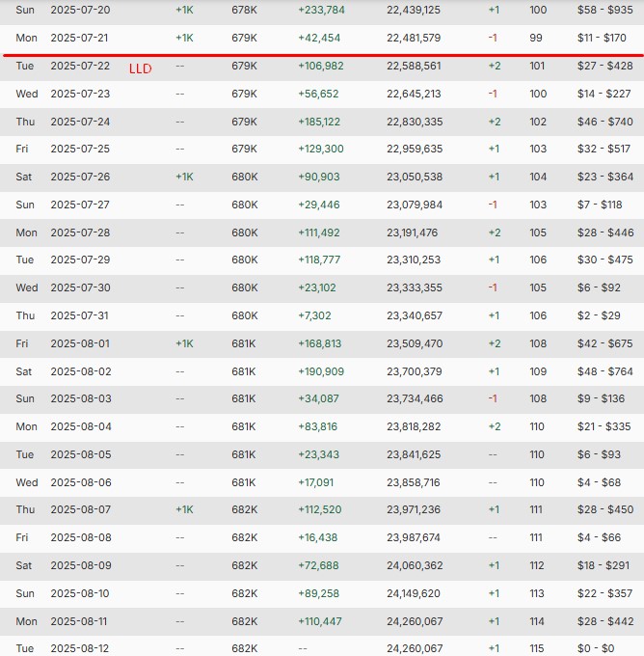Select earnings $48 - $764
The image size is (644, 656).
(604, 371)
